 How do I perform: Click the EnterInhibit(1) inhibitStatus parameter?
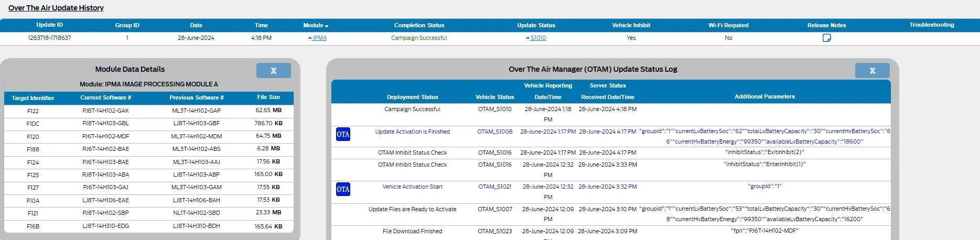764,164
